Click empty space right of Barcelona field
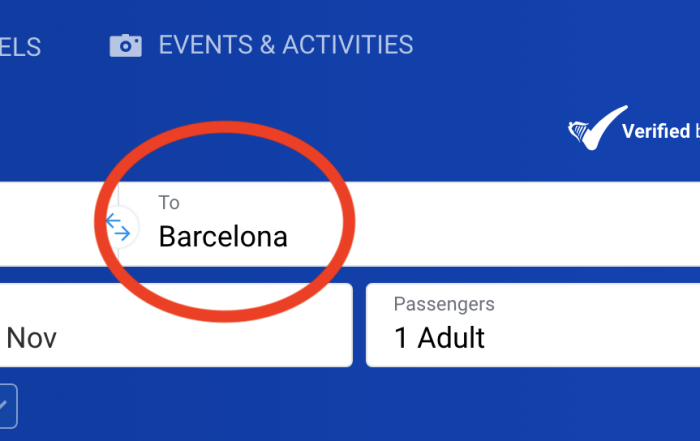 [513, 224]
